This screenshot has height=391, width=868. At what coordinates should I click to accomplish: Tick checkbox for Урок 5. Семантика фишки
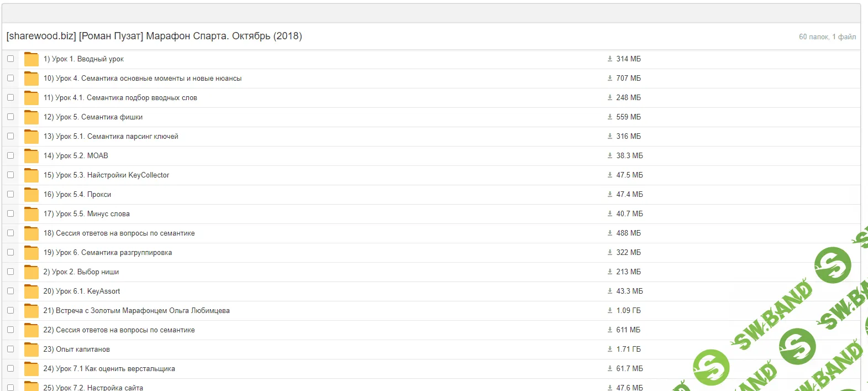point(10,117)
